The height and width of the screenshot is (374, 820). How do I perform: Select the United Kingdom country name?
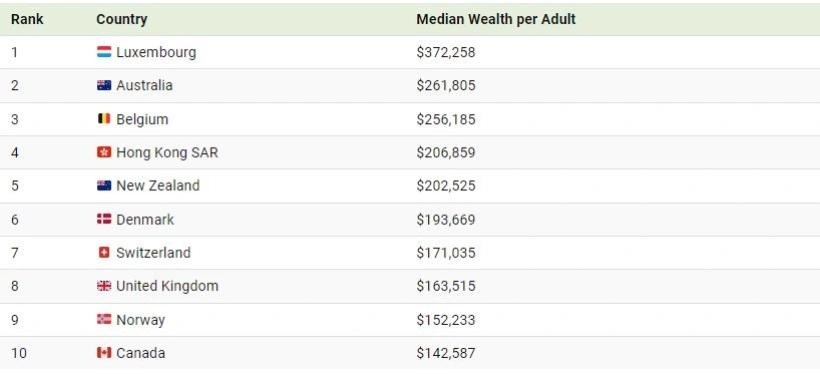coord(167,286)
